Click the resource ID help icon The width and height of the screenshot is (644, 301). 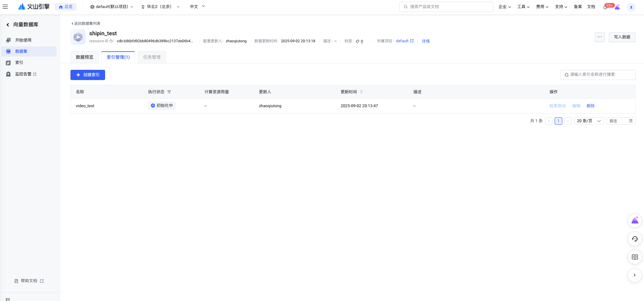(x=111, y=41)
